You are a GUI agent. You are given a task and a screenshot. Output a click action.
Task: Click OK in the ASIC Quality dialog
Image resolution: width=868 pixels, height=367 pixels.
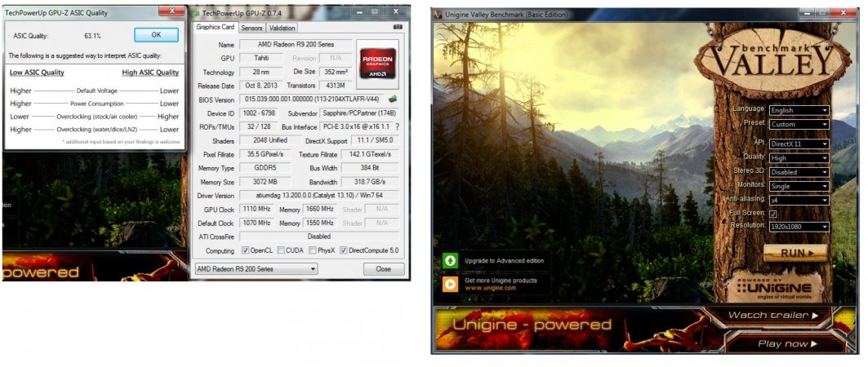point(156,34)
